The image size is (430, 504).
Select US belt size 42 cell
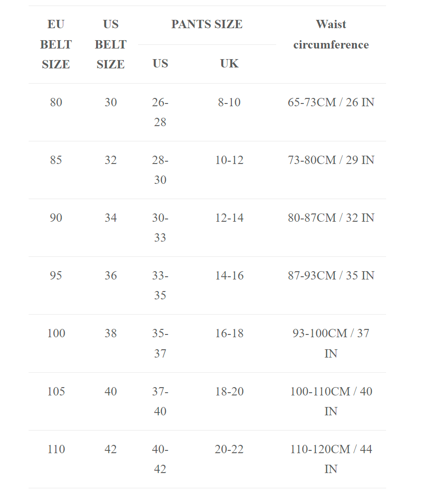click(x=110, y=449)
